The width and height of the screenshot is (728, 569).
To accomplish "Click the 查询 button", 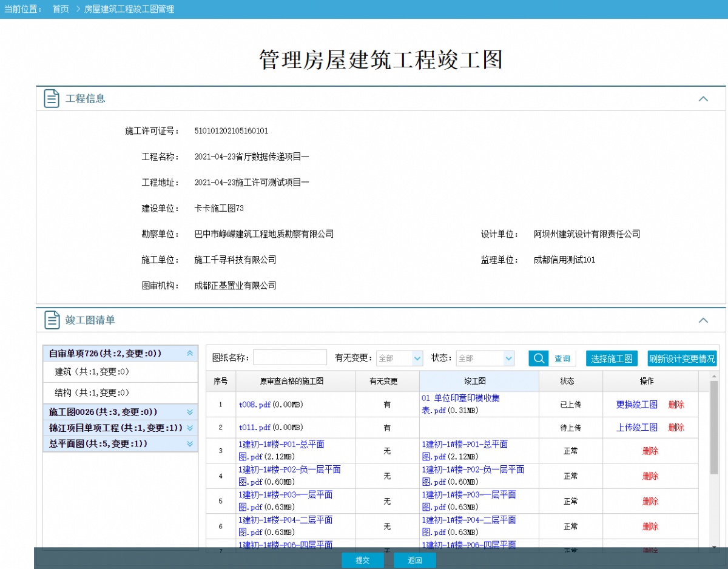I will (x=562, y=359).
